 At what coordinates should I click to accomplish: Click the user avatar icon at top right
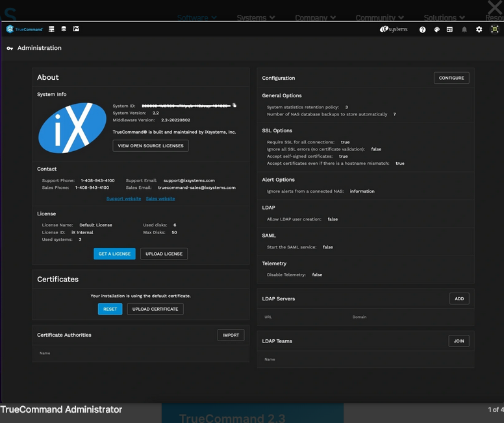(494, 29)
